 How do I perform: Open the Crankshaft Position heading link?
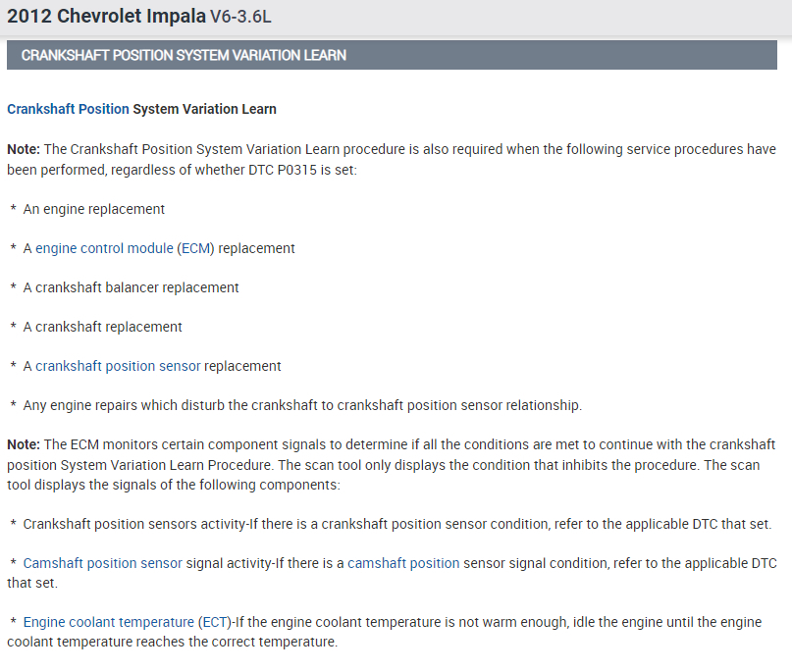(x=68, y=109)
